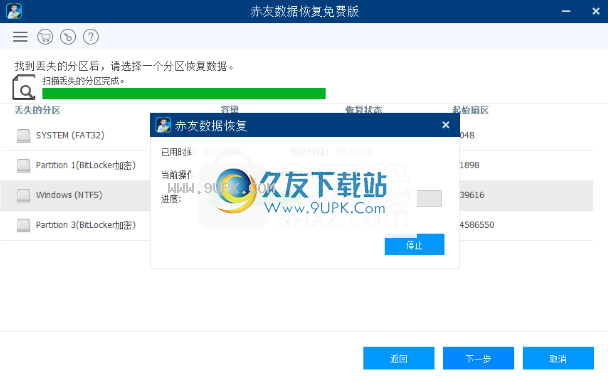Click the key activation icon
The height and width of the screenshot is (382, 608).
click(x=68, y=37)
